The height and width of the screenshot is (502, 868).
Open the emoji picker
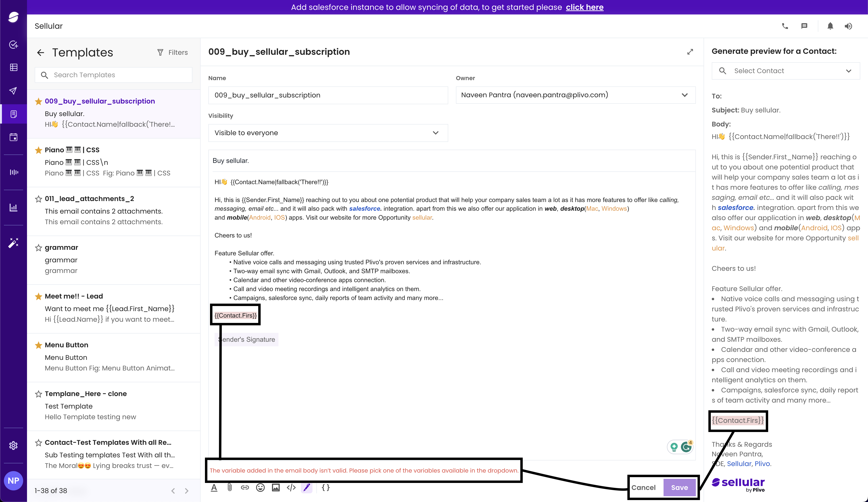pyautogui.click(x=260, y=488)
